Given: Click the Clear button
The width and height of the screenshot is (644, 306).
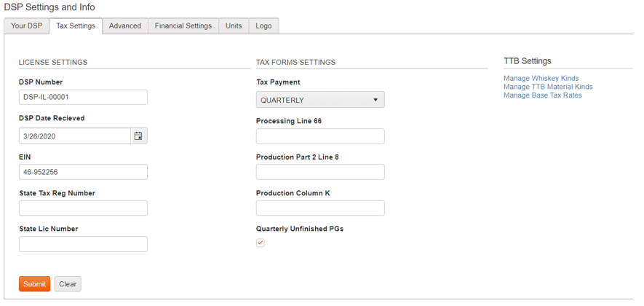Looking at the screenshot, I should coord(68,284).
